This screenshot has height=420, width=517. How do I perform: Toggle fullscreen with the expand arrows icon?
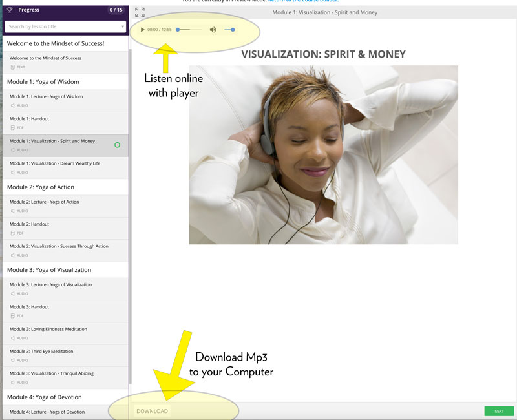point(140,12)
